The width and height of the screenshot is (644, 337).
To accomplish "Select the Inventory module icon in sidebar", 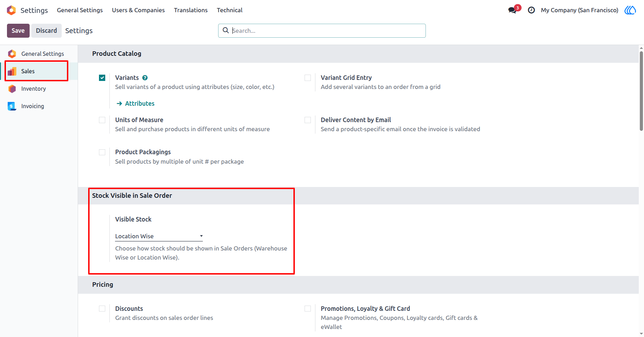I will (x=12, y=89).
